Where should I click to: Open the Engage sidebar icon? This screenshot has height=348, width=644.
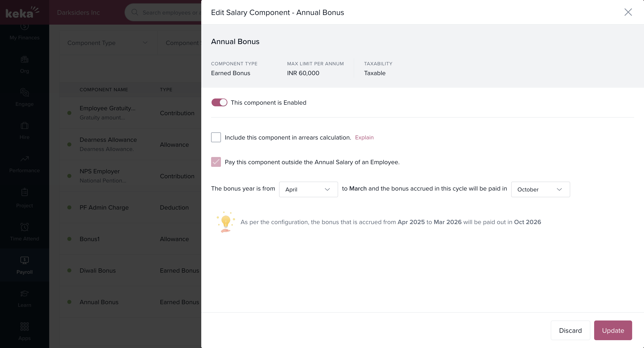[25, 93]
